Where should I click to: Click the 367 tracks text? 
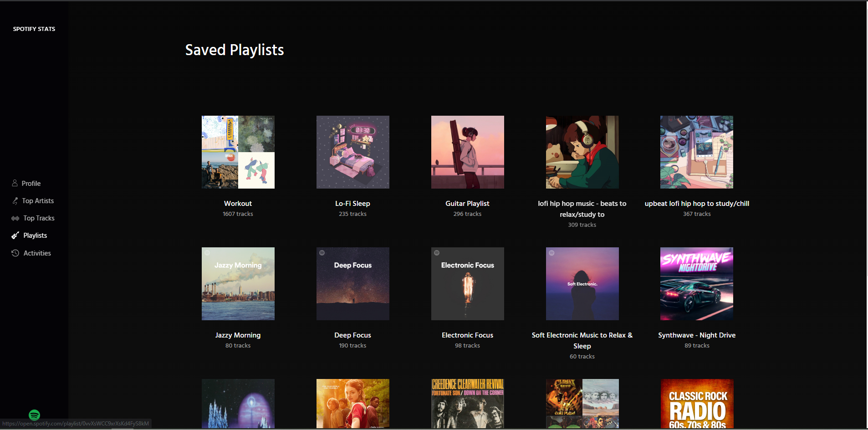tap(697, 214)
